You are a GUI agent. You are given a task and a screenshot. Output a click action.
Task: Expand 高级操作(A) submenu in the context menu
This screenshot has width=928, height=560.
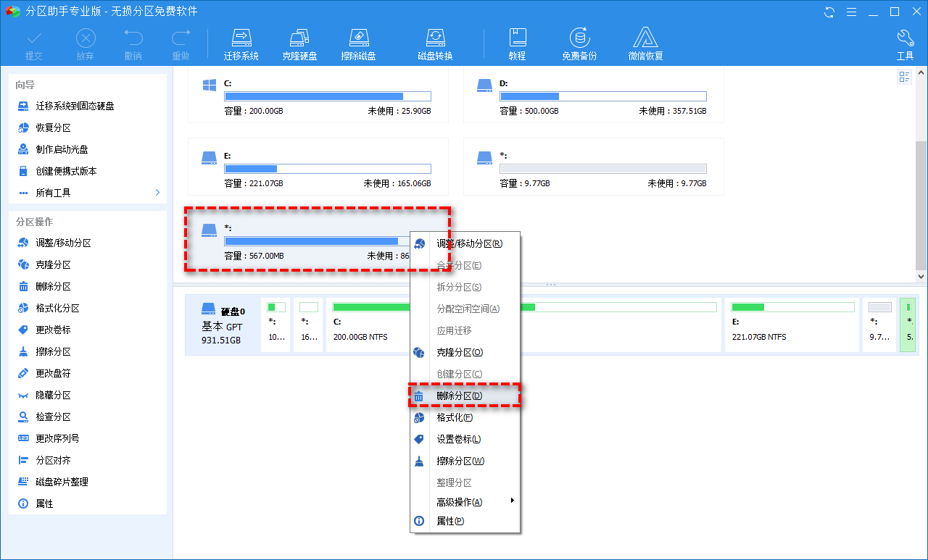(465, 502)
